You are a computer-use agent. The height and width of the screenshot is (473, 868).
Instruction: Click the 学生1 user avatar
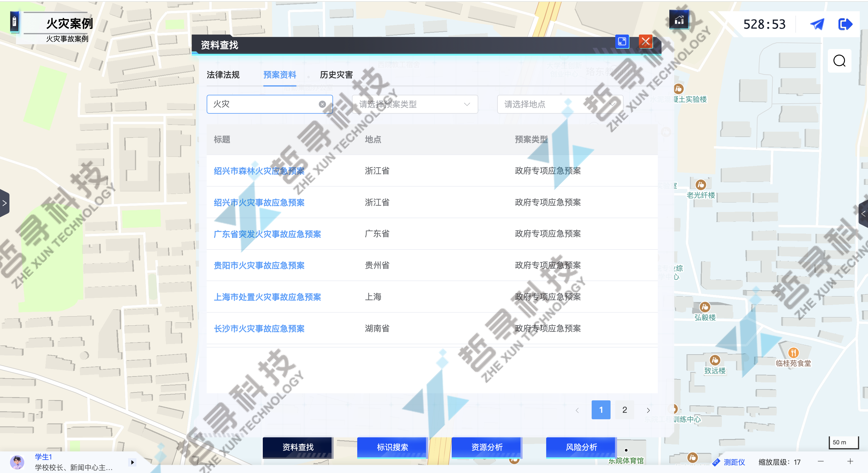tap(17, 462)
